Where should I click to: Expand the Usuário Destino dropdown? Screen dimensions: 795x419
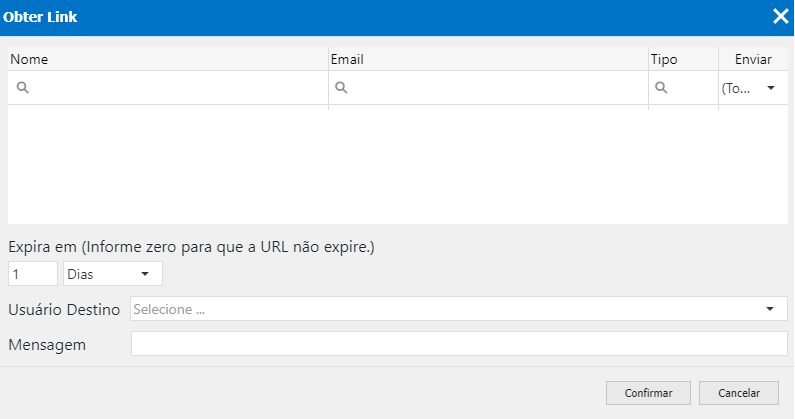(x=770, y=309)
